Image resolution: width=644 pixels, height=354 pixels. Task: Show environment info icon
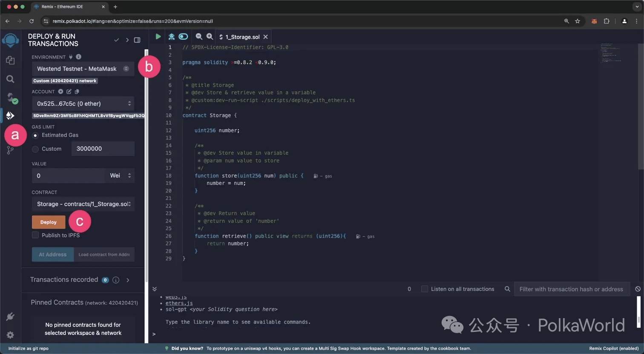point(78,57)
